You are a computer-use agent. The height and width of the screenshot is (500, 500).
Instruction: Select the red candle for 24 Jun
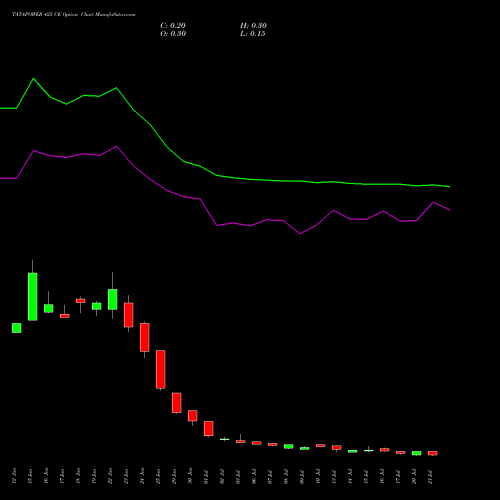point(145,337)
